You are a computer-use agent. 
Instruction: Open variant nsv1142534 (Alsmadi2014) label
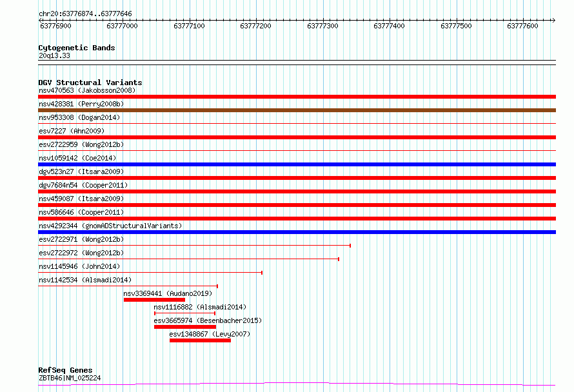pos(85,280)
